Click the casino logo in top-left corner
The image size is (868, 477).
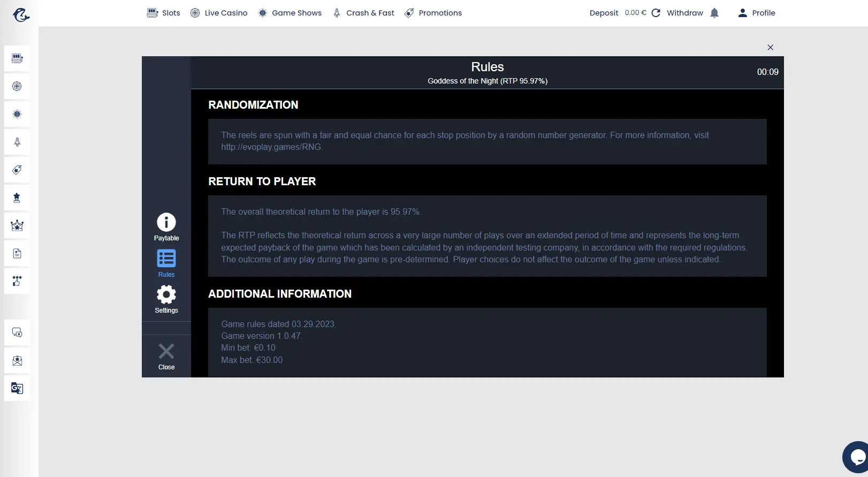pyautogui.click(x=21, y=14)
